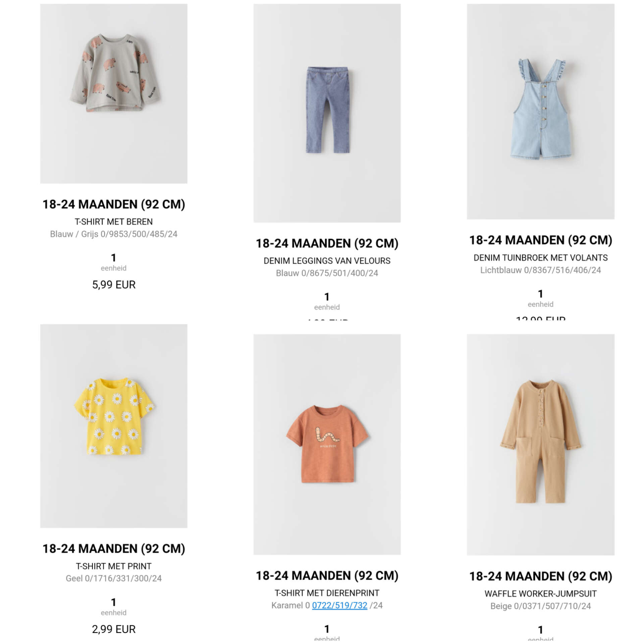Select the T-SHIRT MET BEREN title
This screenshot has height=644, width=644.
[x=113, y=222]
